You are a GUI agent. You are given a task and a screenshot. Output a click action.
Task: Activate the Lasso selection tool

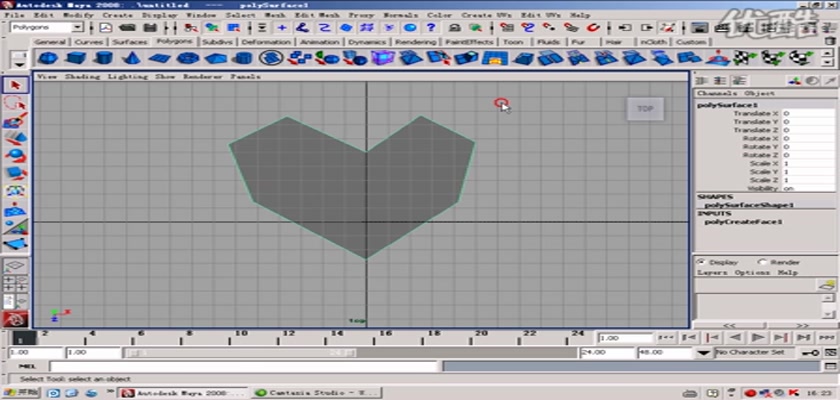coord(15,102)
